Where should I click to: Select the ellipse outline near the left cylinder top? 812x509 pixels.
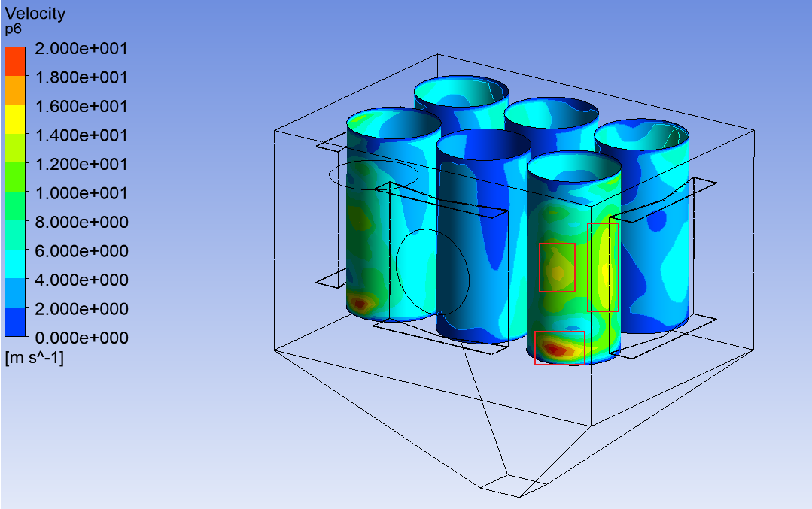373,174
